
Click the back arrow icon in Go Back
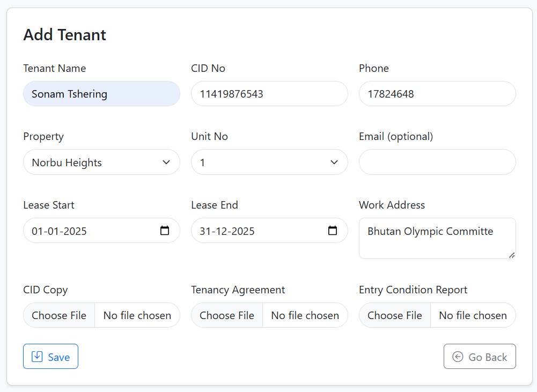(458, 357)
